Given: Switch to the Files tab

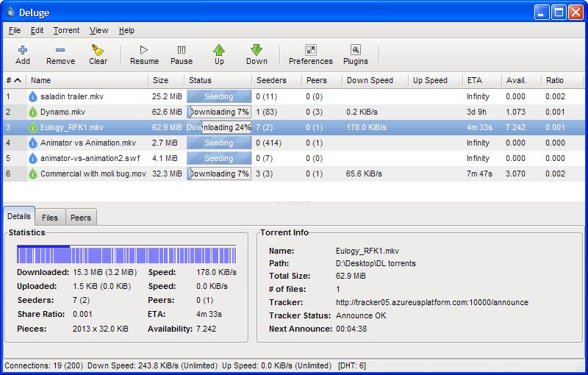Looking at the screenshot, I should point(50,218).
